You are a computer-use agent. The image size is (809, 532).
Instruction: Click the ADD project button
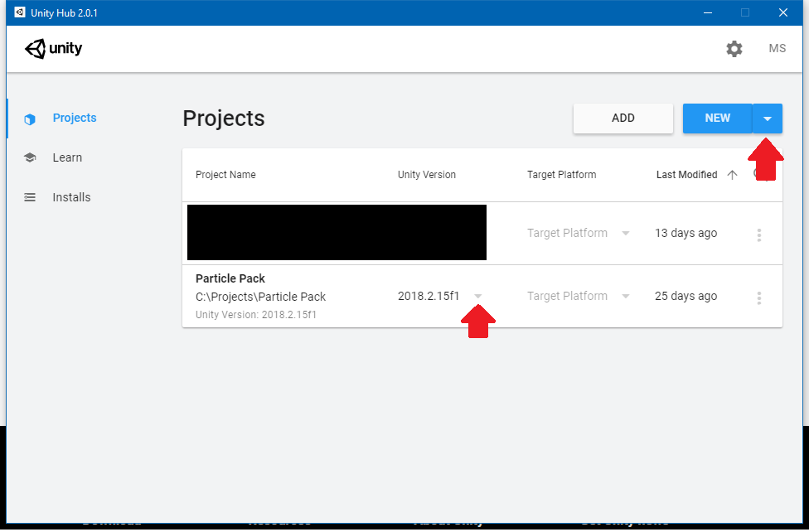click(622, 118)
